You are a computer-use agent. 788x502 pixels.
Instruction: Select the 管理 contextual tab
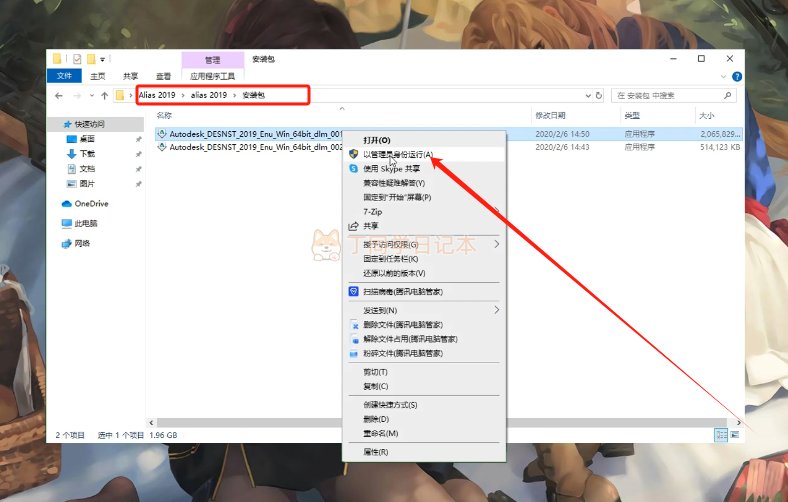click(212, 60)
